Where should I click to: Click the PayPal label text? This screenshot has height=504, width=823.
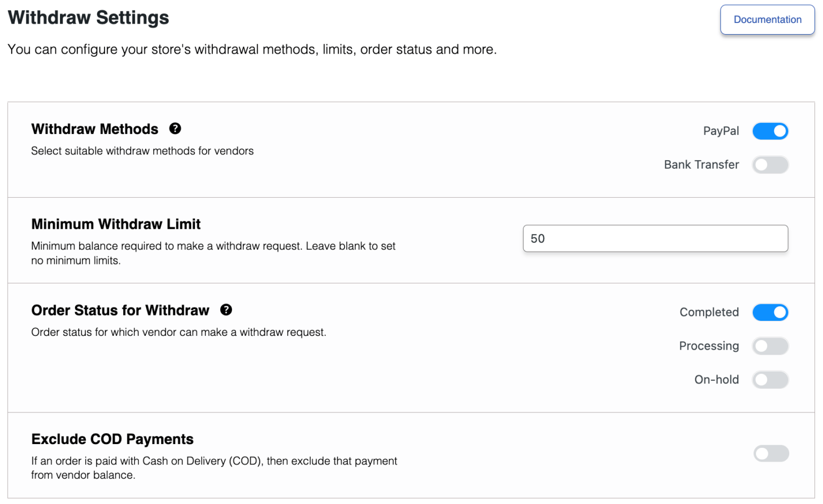click(x=721, y=131)
